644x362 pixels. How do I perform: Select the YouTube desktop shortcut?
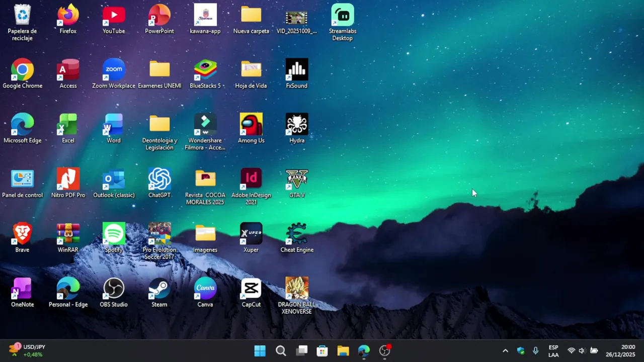point(114,19)
